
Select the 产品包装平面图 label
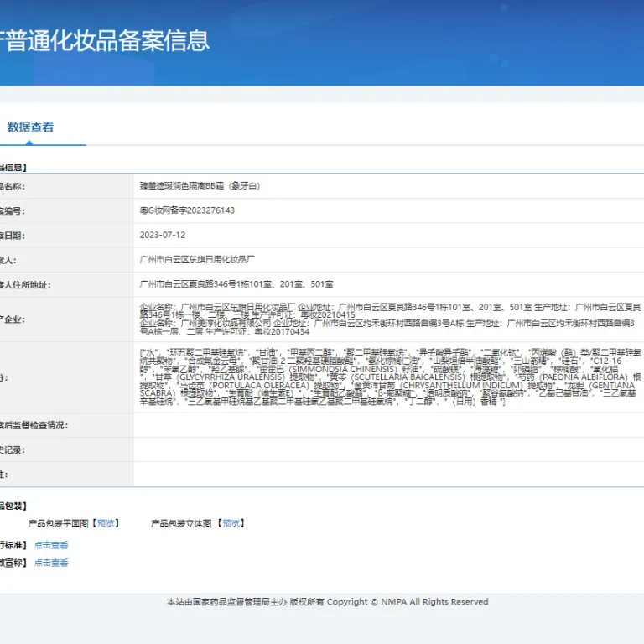[59, 523]
